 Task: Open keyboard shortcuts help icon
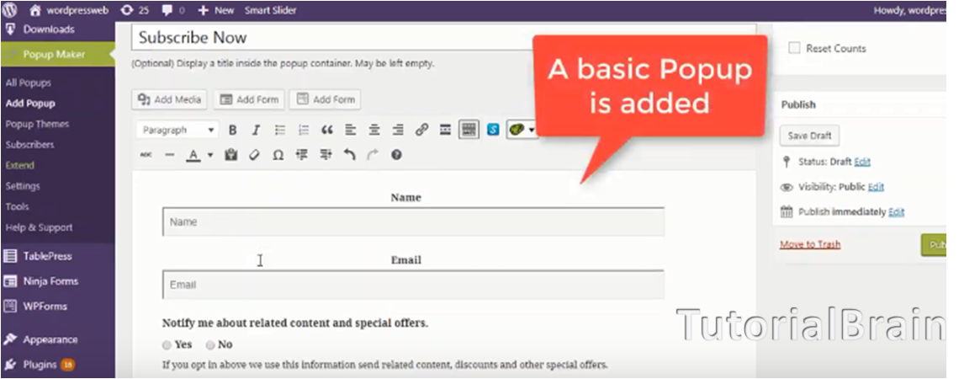point(396,154)
